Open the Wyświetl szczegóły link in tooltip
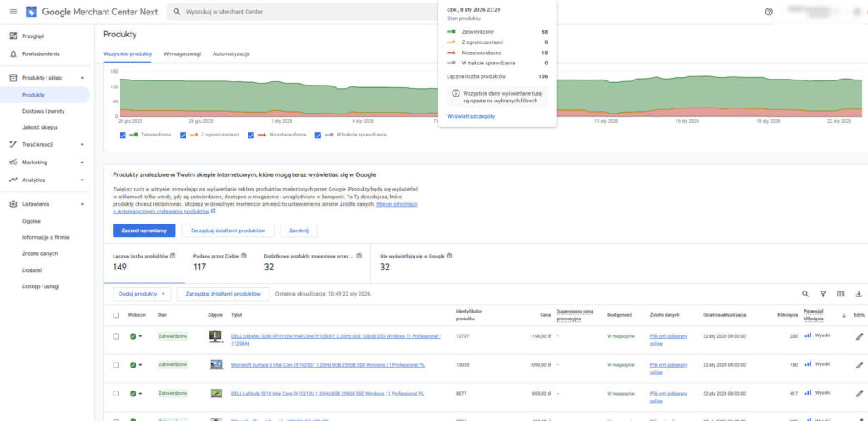 470,116
